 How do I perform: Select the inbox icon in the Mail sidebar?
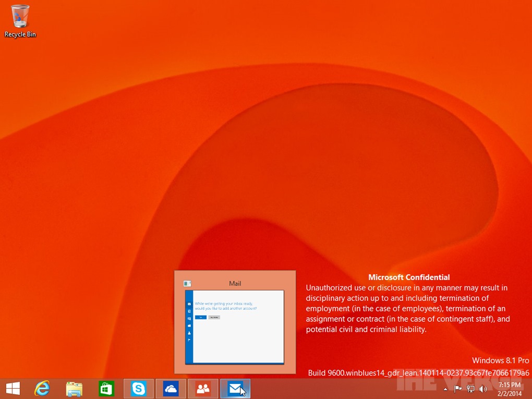click(189, 304)
